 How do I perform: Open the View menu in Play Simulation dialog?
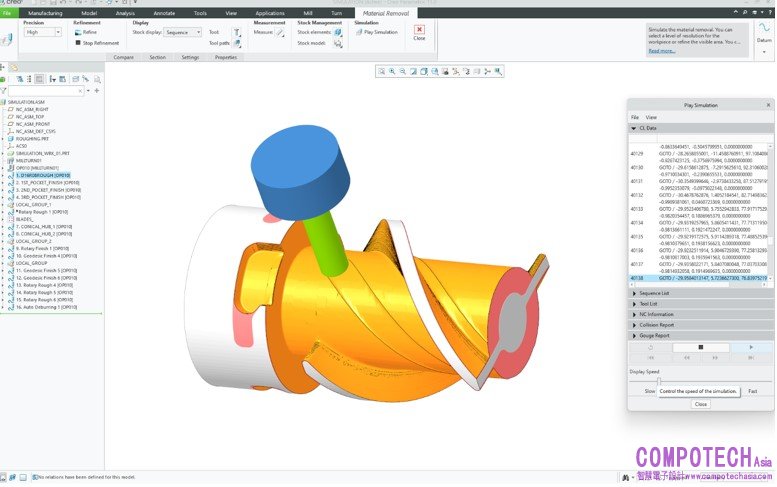tap(651, 117)
